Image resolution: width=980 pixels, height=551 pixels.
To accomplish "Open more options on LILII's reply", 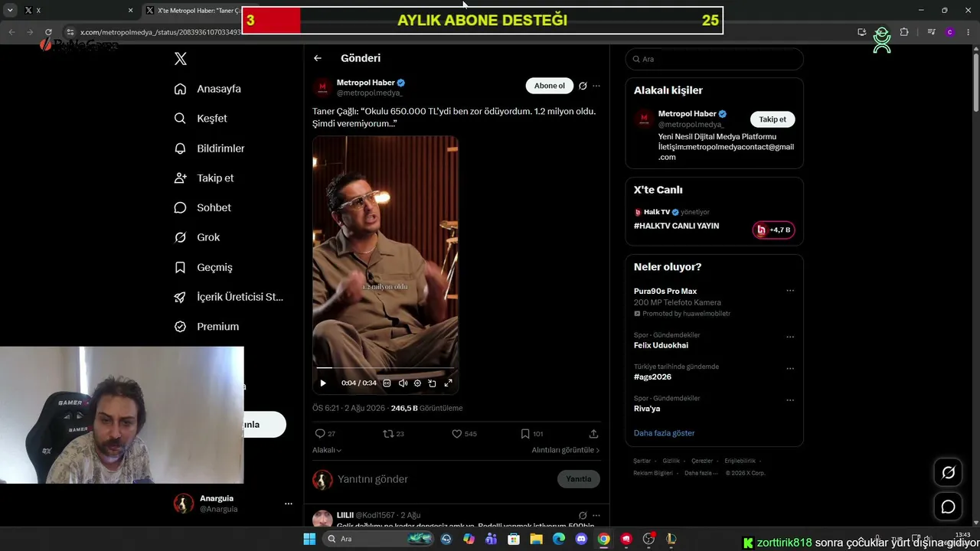I will pyautogui.click(x=596, y=515).
